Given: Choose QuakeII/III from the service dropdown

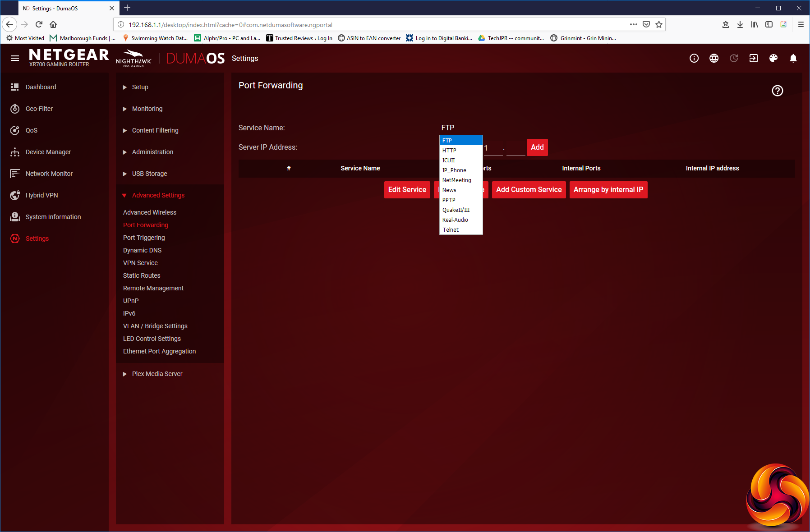Looking at the screenshot, I should coord(461,210).
